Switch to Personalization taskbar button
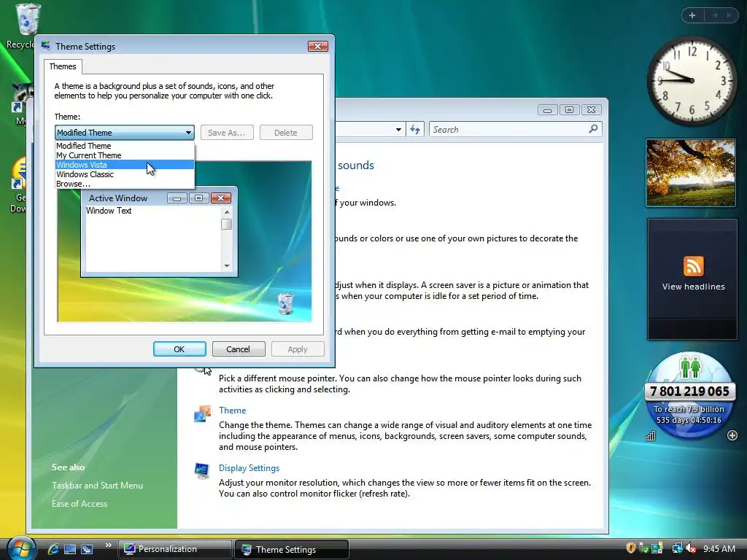Image resolution: width=747 pixels, height=560 pixels. click(174, 549)
